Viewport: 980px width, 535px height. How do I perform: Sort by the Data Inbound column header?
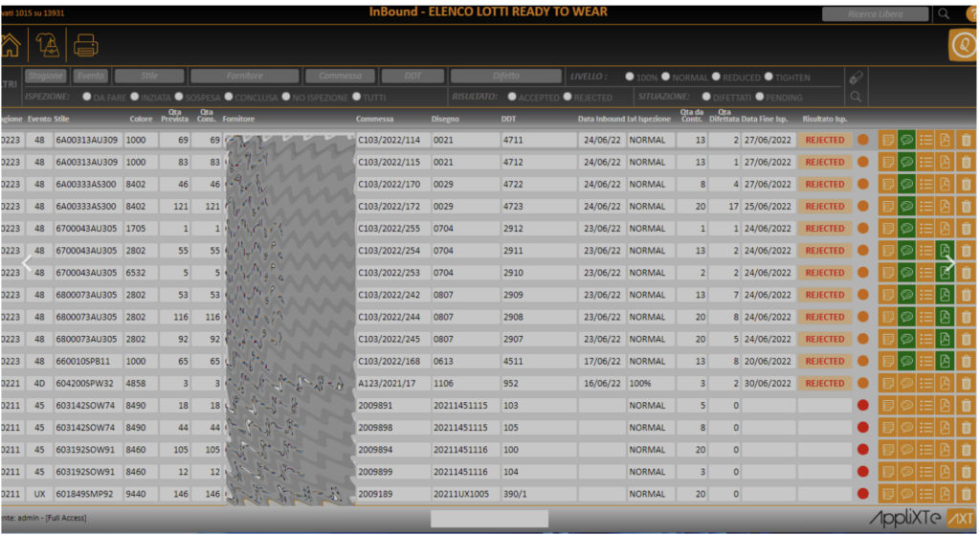pos(601,119)
